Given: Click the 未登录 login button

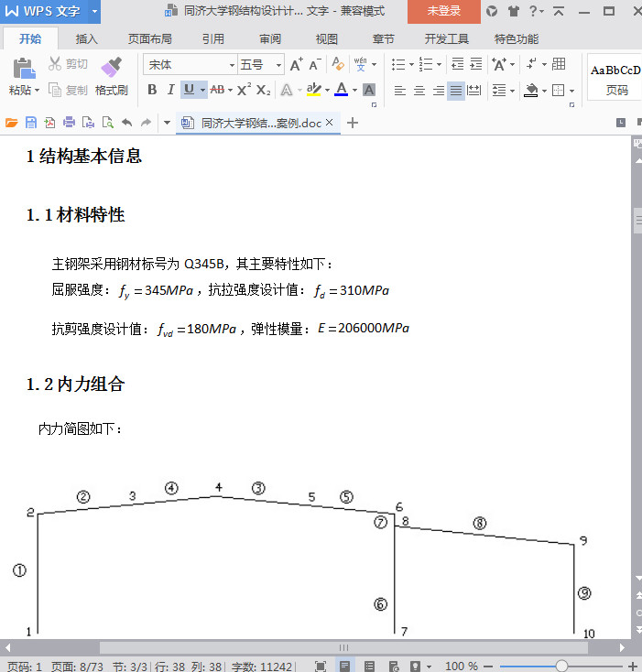Looking at the screenshot, I should (x=443, y=11).
